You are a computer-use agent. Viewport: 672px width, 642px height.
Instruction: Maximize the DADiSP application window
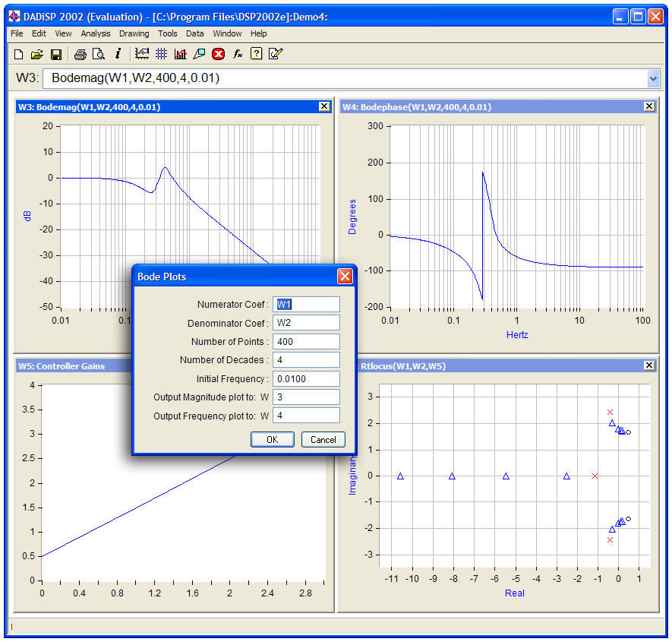point(638,17)
